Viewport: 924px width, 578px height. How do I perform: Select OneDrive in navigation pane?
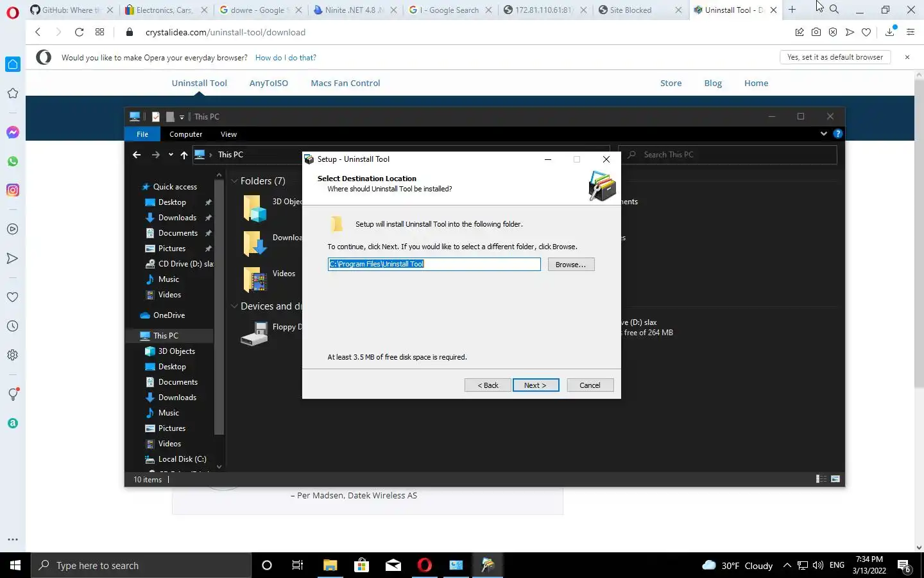tap(169, 315)
